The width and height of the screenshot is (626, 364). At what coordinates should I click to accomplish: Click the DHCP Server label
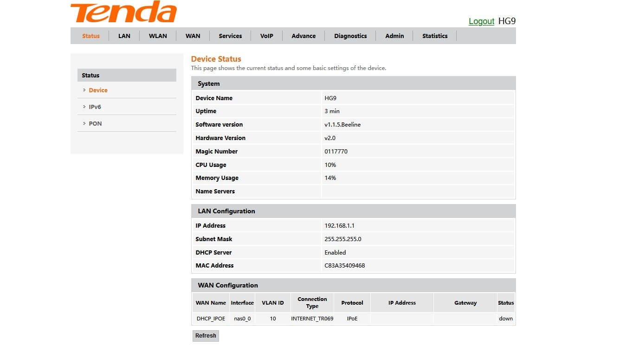coord(213,253)
